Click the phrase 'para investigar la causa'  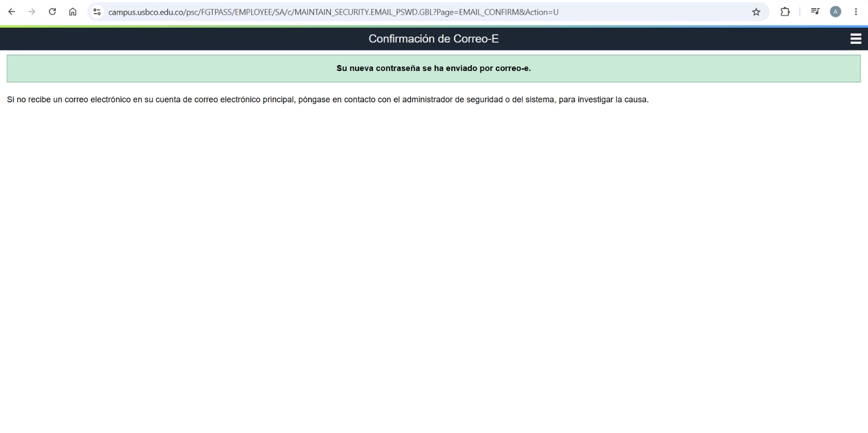pos(603,100)
